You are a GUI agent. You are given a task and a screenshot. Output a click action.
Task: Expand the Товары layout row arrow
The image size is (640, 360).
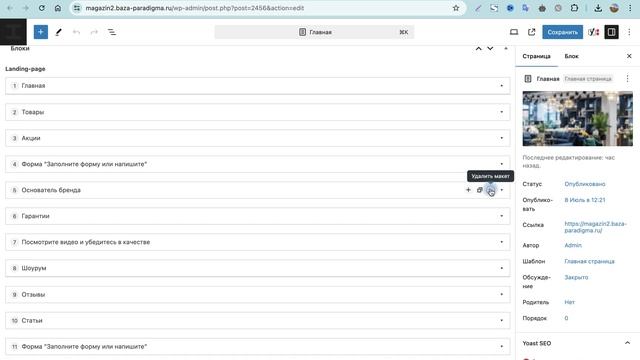[x=502, y=112]
